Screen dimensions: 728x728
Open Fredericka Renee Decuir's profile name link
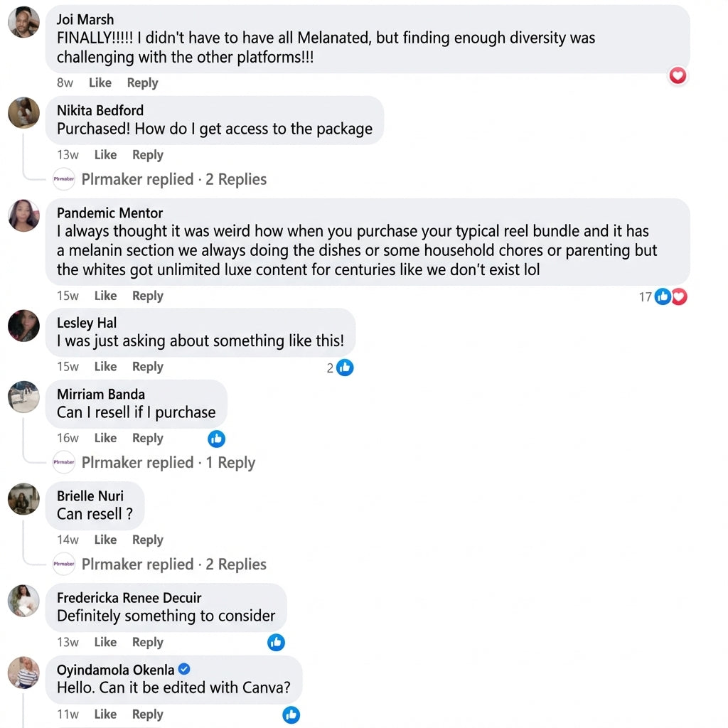click(129, 598)
